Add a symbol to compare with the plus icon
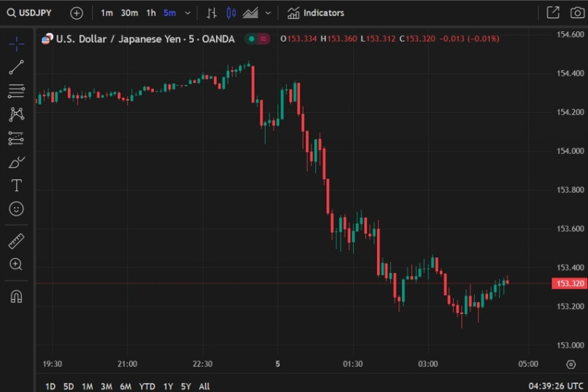The width and height of the screenshot is (588, 392). point(77,13)
